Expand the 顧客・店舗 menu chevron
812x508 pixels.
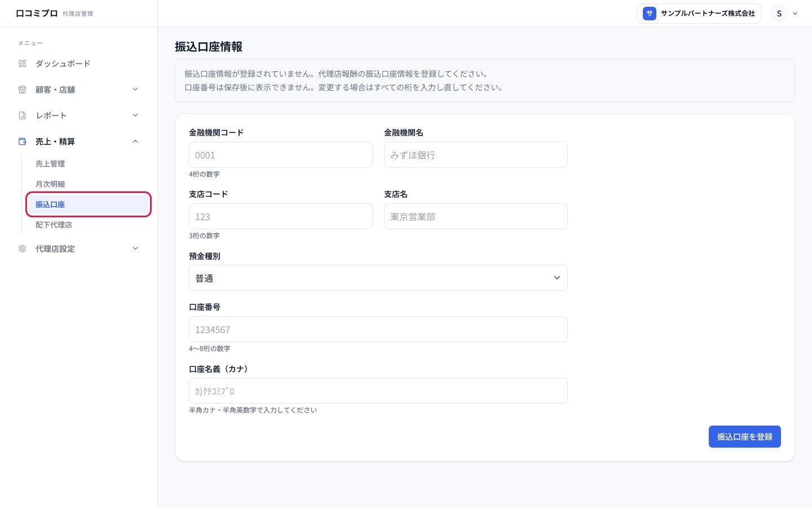point(135,89)
